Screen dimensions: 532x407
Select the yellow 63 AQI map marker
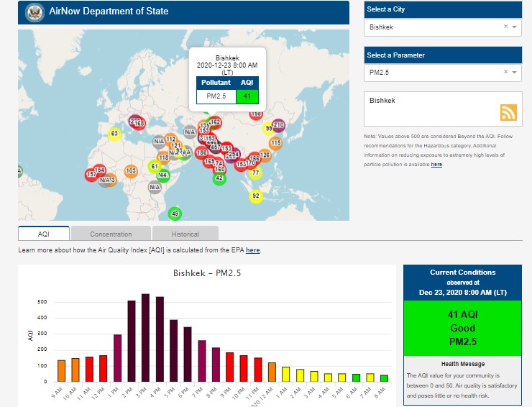pos(114,134)
